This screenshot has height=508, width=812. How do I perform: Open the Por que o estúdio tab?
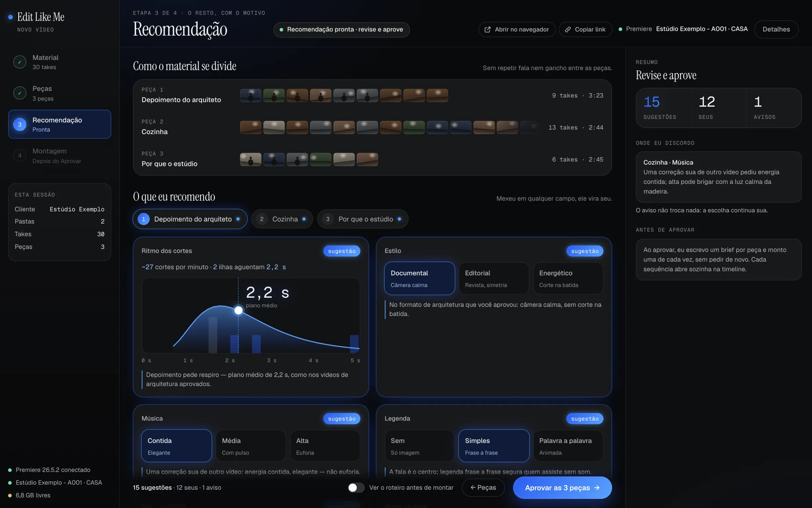363,219
